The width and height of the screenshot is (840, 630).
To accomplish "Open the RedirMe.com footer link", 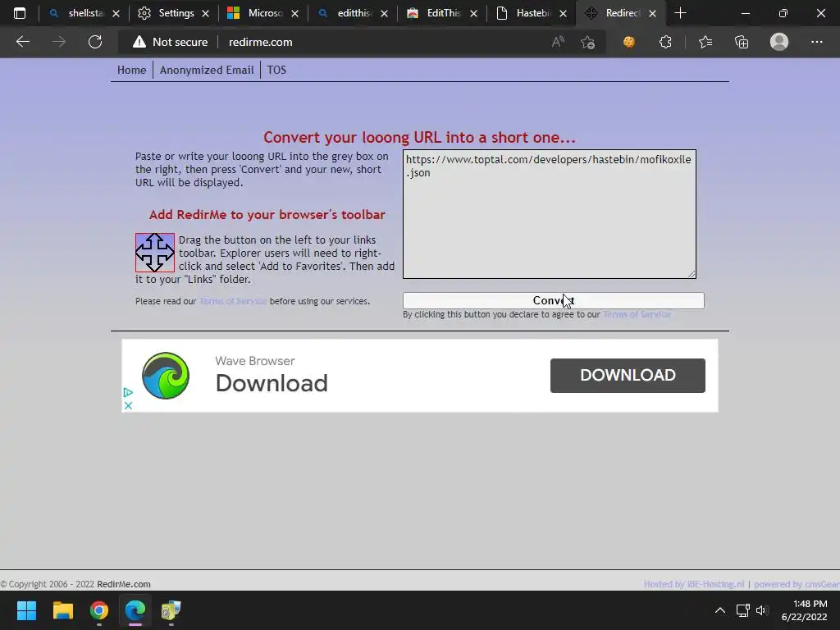I will click(124, 584).
